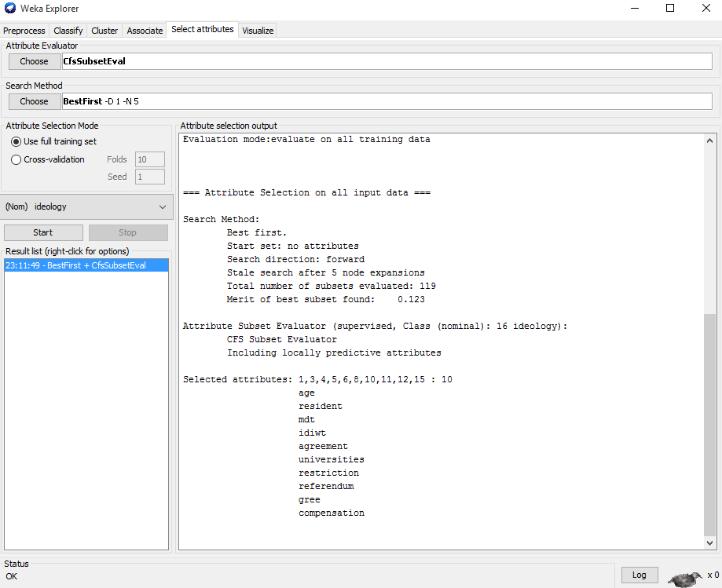Open the Visualize tab
The height and width of the screenshot is (588, 722).
[258, 31]
